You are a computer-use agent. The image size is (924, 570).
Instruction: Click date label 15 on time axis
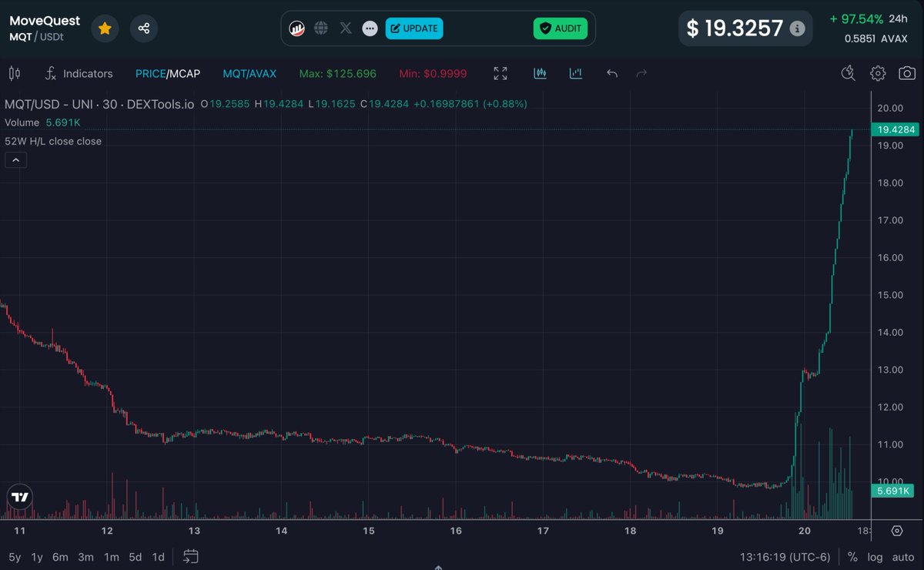click(369, 531)
